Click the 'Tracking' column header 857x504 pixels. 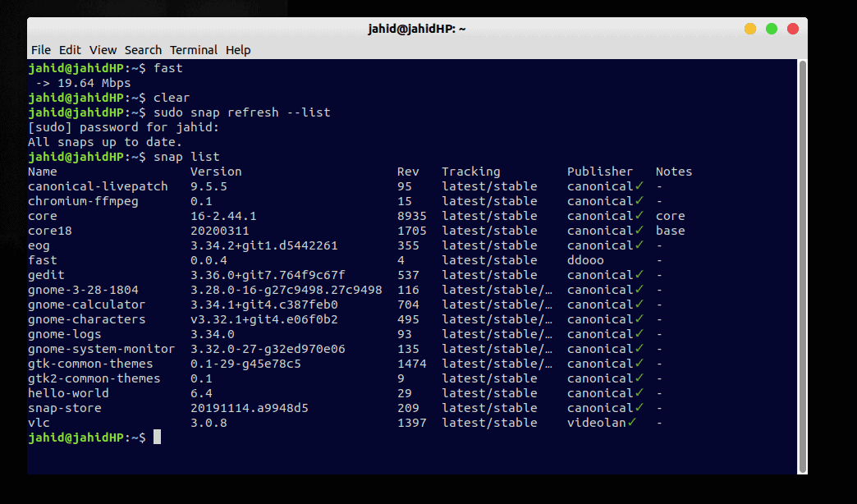(x=471, y=172)
